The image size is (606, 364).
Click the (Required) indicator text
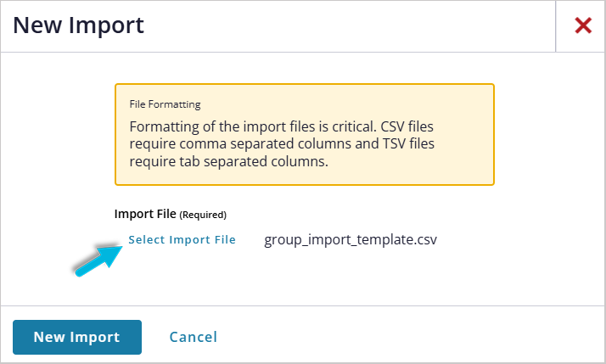(x=203, y=215)
